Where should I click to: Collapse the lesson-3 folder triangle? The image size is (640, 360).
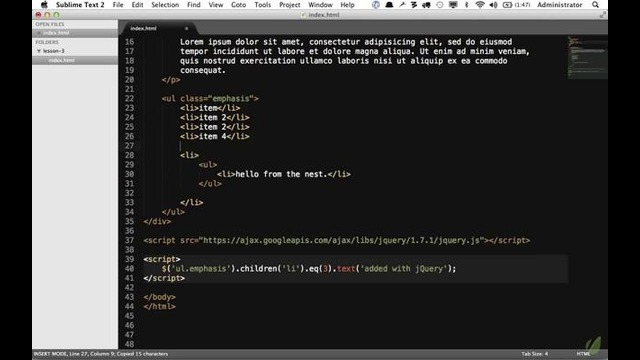click(39, 51)
